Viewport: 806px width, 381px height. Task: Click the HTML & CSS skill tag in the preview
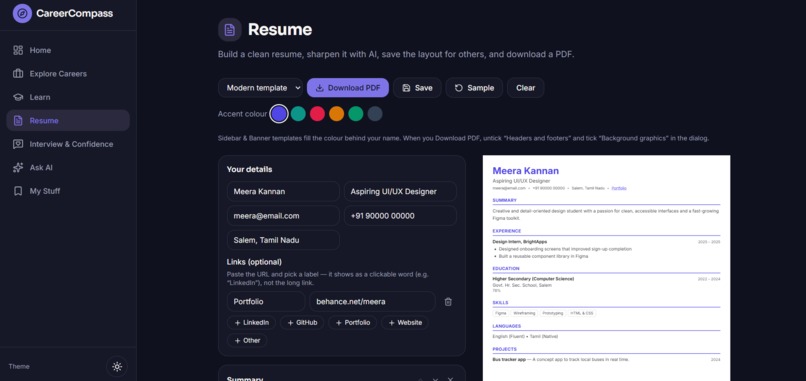coord(582,313)
